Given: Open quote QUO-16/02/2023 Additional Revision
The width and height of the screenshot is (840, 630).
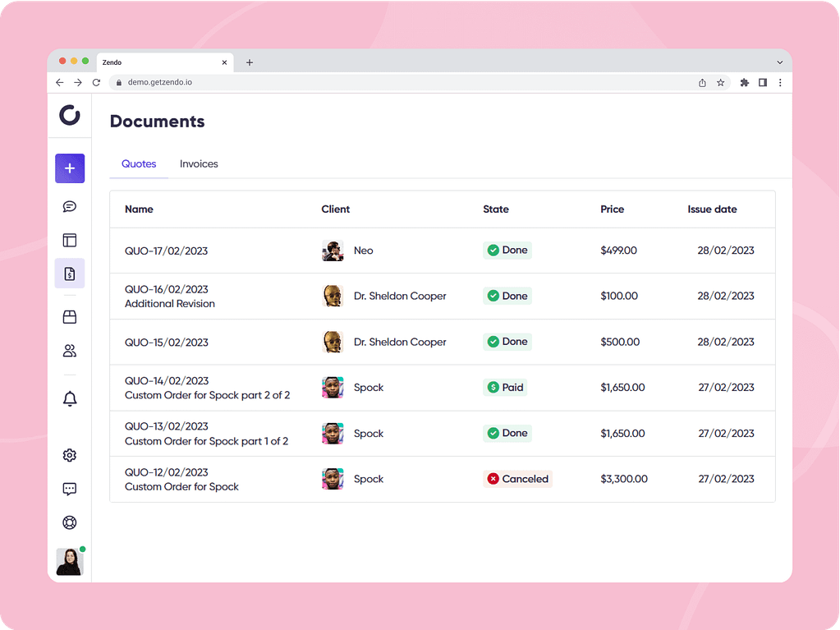Looking at the screenshot, I should 170,297.
